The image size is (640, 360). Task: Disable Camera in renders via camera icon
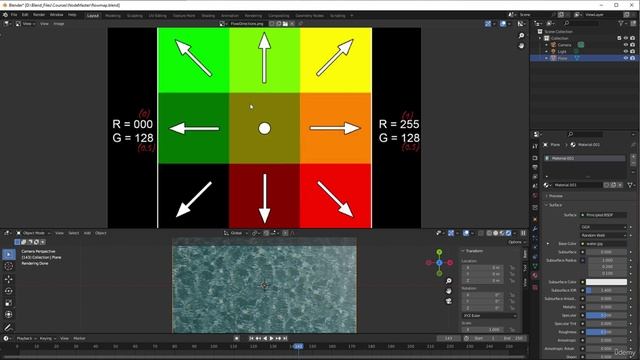click(633, 45)
